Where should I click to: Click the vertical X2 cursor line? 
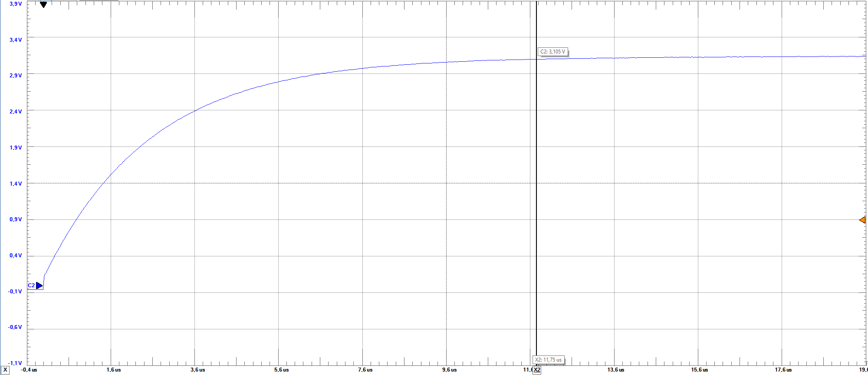[536, 196]
